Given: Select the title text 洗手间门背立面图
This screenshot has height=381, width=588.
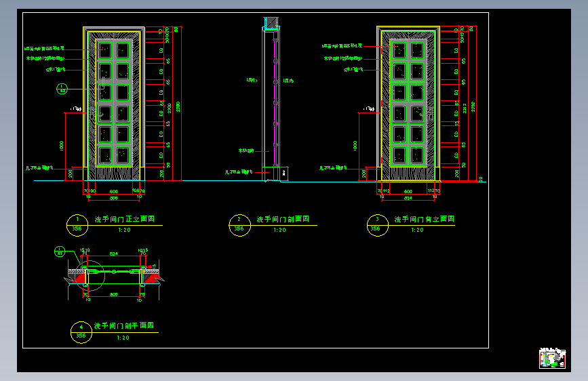Looking at the screenshot, I should click(x=424, y=219).
